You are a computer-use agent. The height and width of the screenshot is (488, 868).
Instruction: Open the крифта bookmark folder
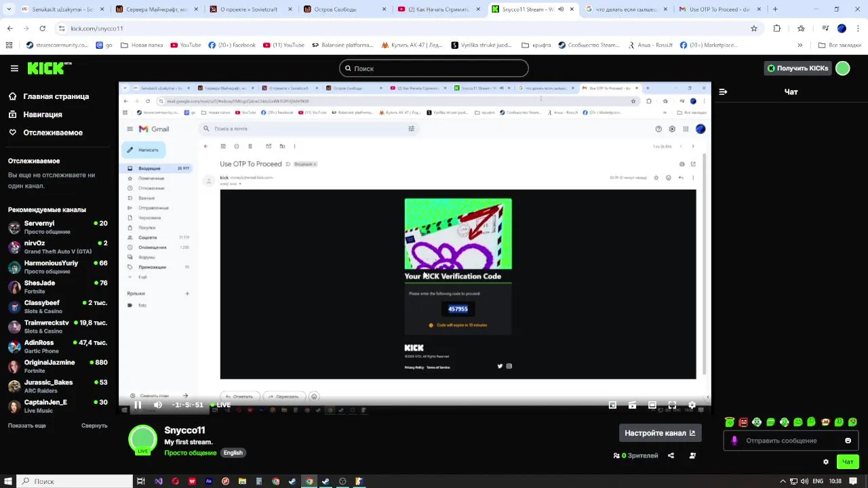[x=536, y=45]
